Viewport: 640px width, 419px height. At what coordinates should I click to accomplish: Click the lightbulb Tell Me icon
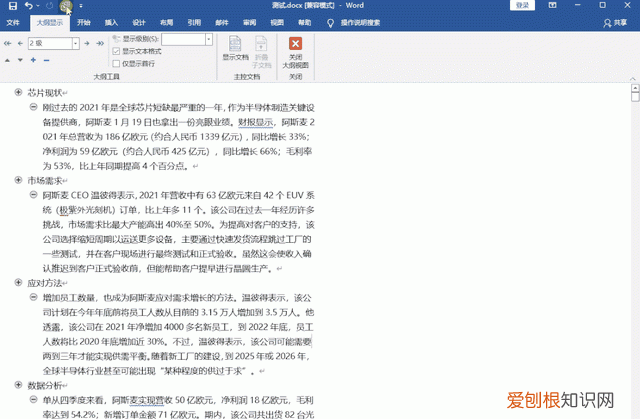click(331, 23)
